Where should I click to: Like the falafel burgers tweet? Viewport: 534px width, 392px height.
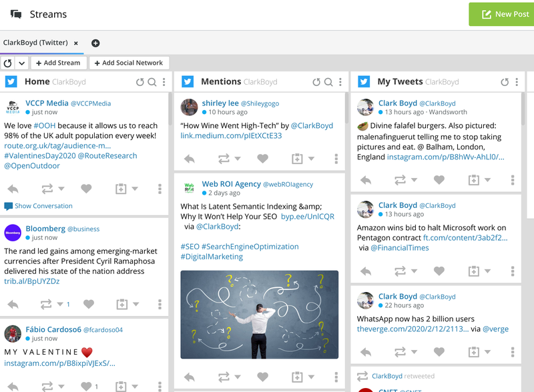coord(439,180)
